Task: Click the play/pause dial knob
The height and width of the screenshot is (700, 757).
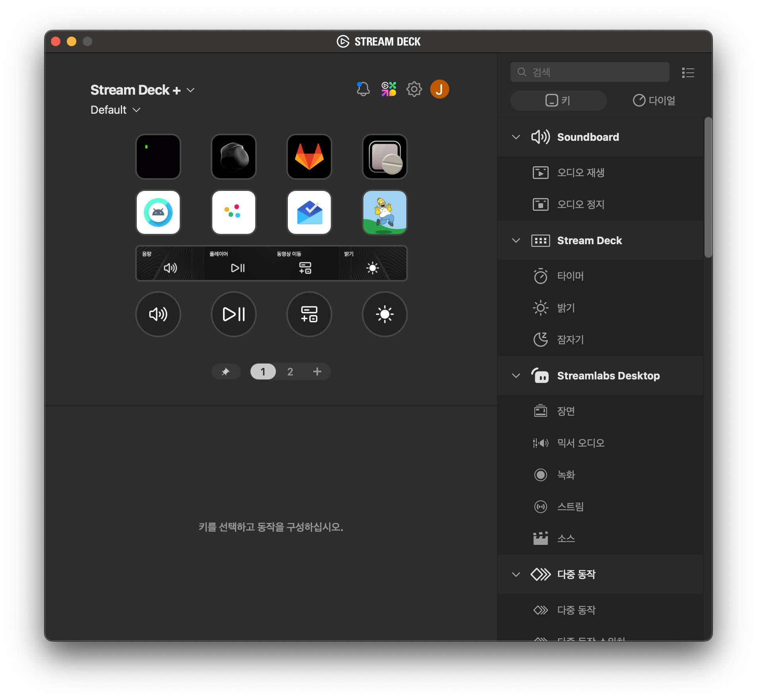Action: coord(233,314)
